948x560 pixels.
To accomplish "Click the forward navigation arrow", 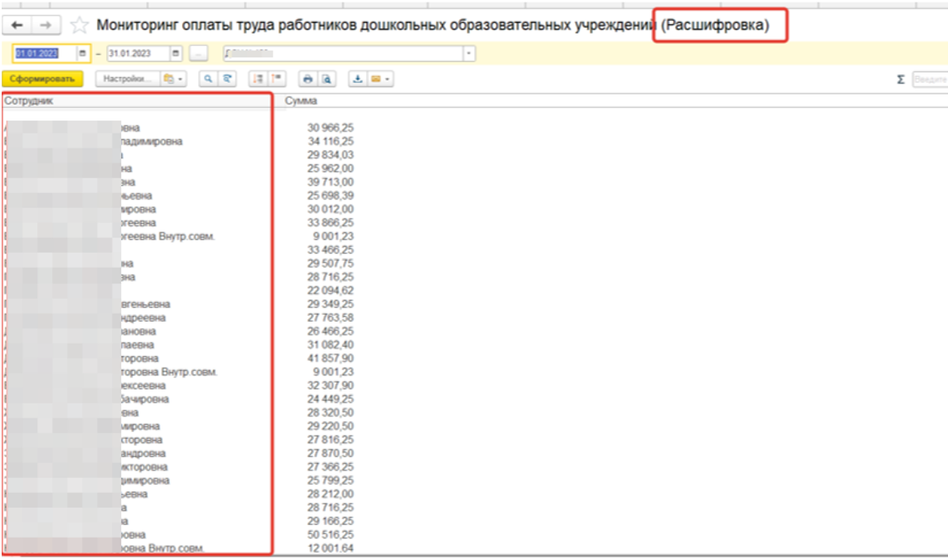I will (x=46, y=25).
